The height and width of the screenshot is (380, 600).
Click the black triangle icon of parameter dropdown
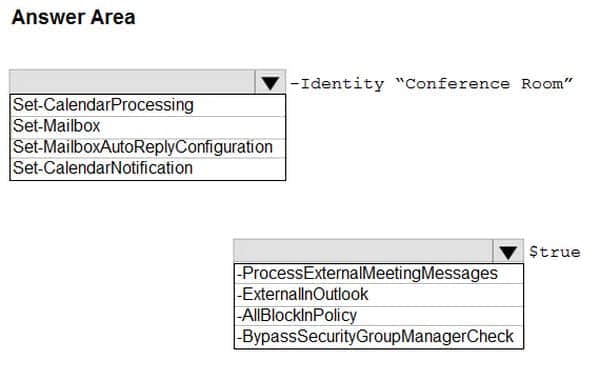[508, 253]
